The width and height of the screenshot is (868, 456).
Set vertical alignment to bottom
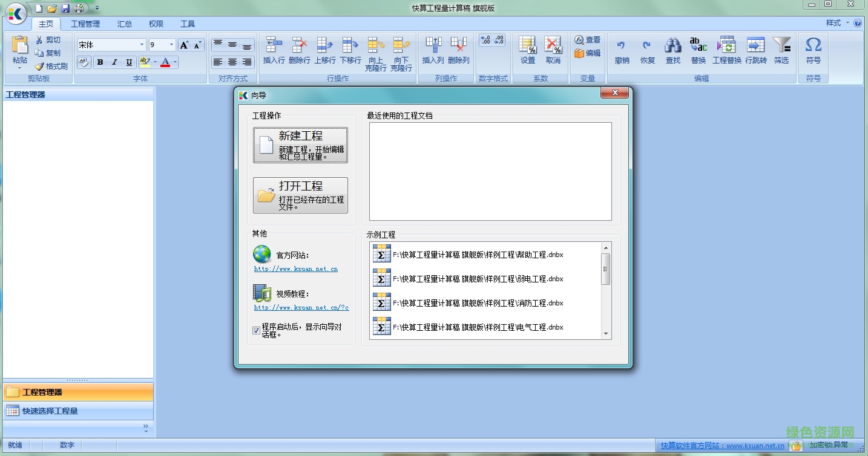pos(247,45)
